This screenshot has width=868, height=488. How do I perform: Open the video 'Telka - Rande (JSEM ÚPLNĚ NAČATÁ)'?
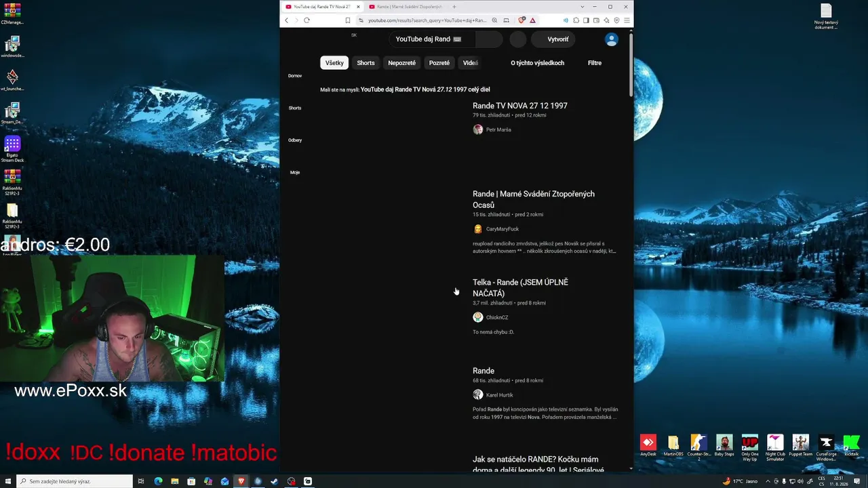pos(520,288)
